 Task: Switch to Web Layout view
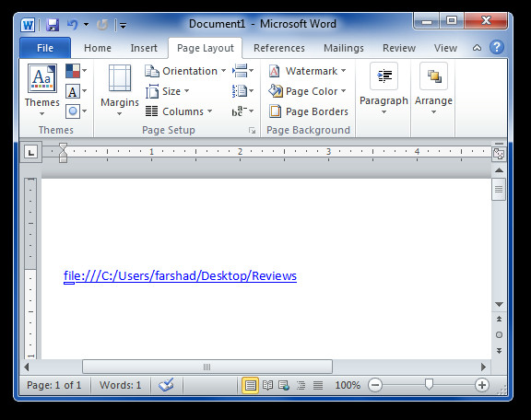[284, 385]
